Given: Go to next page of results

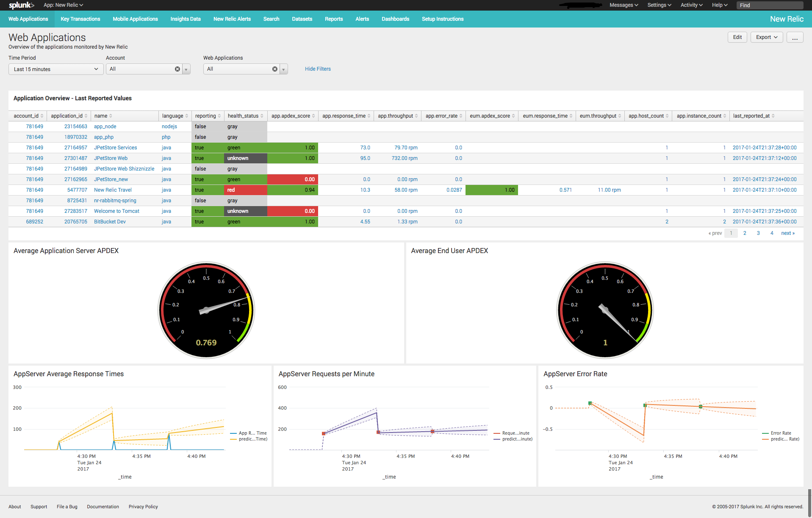Looking at the screenshot, I should pyautogui.click(x=788, y=233).
